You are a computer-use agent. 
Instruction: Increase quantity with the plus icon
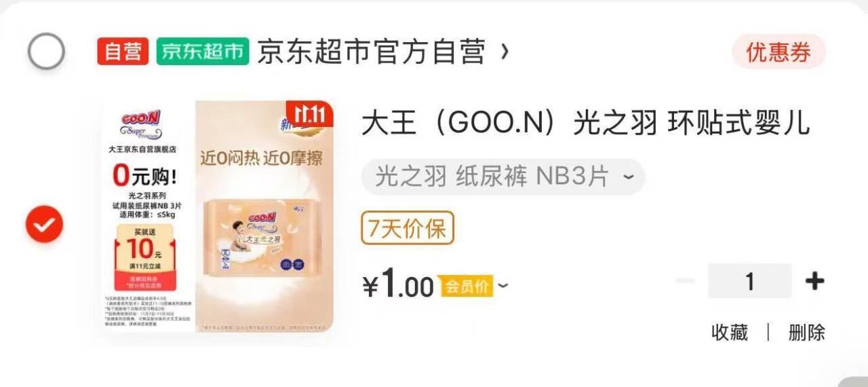point(814,280)
